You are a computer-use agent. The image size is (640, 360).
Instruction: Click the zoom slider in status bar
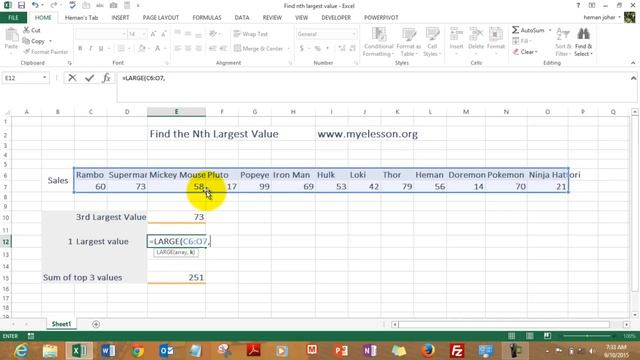click(587, 336)
